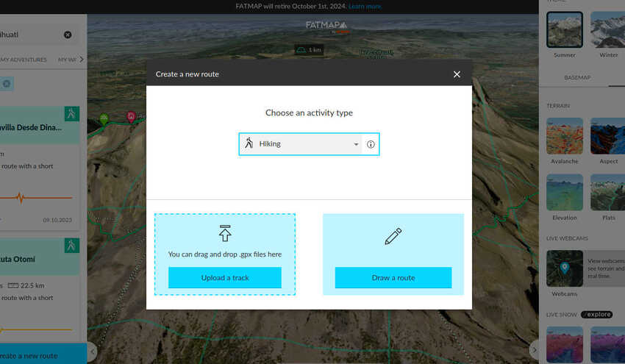Close the Create a new route dialog
The image size is (625, 364).
click(457, 74)
